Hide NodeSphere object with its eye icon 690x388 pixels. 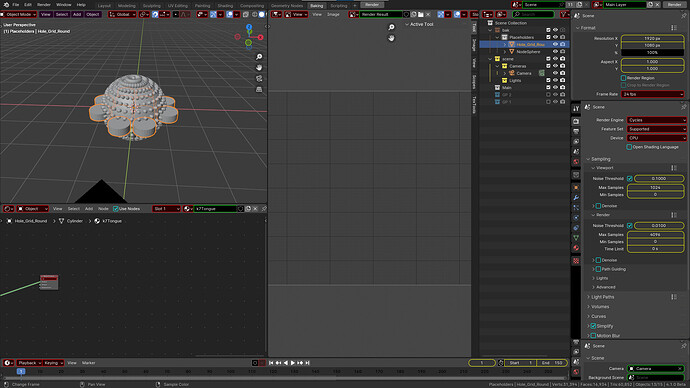click(555, 51)
